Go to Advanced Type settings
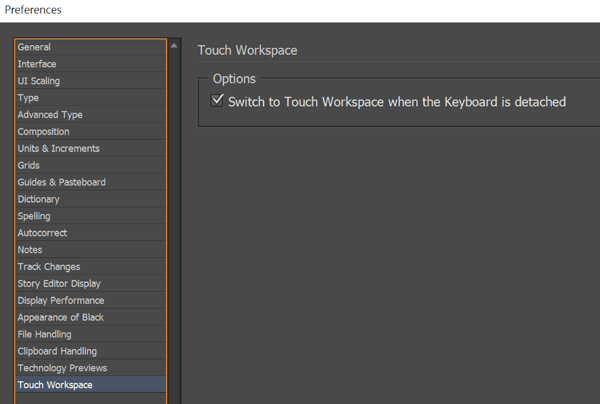600x404 pixels. click(x=91, y=114)
